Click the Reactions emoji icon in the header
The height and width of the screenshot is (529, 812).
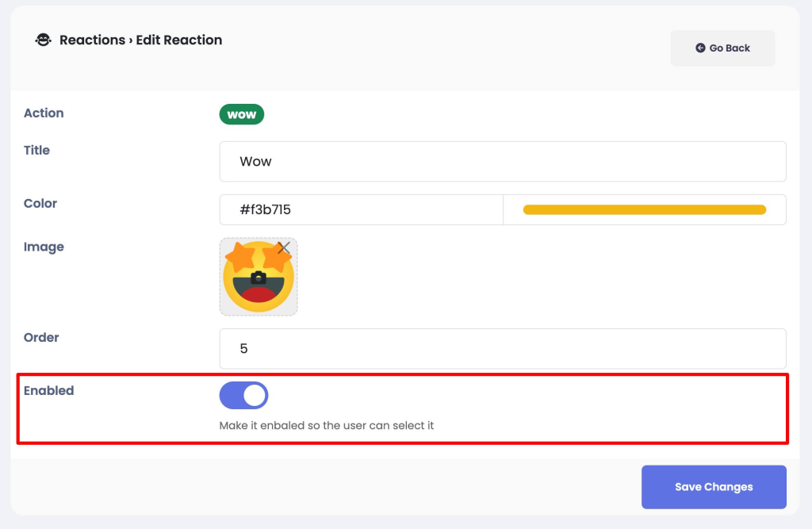(43, 40)
